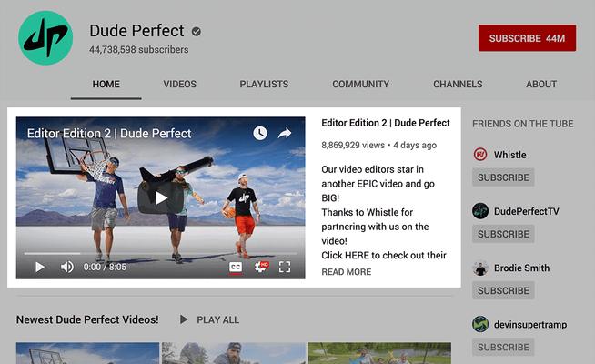The width and height of the screenshot is (595, 364).
Task: Click the DudePerfectTV channel avatar icon
Action: tap(480, 211)
